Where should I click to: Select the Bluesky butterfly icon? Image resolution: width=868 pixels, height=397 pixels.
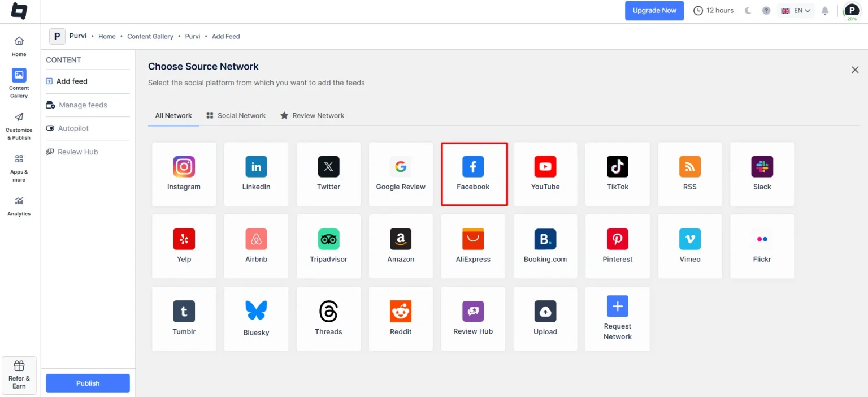(256, 310)
